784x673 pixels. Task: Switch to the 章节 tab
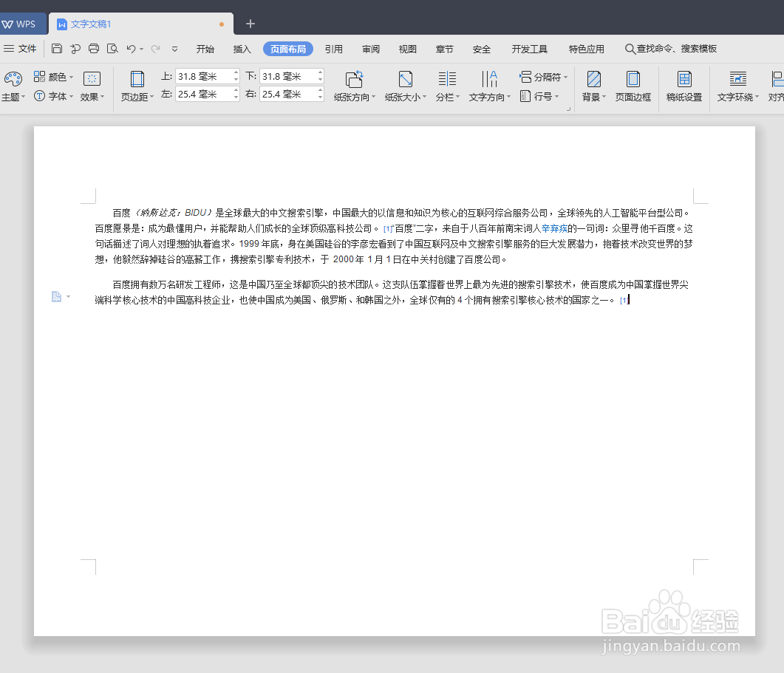pyautogui.click(x=445, y=49)
